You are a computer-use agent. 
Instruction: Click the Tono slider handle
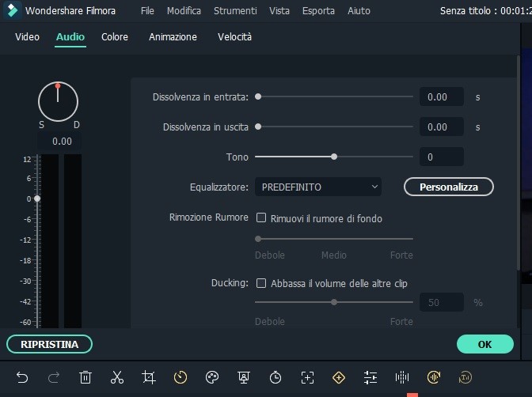click(334, 157)
